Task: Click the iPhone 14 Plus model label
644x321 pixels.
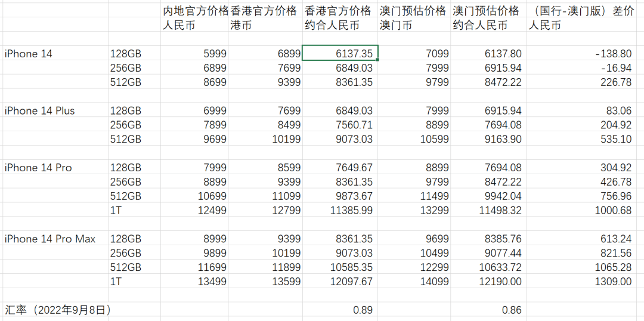Action: pyautogui.click(x=40, y=110)
